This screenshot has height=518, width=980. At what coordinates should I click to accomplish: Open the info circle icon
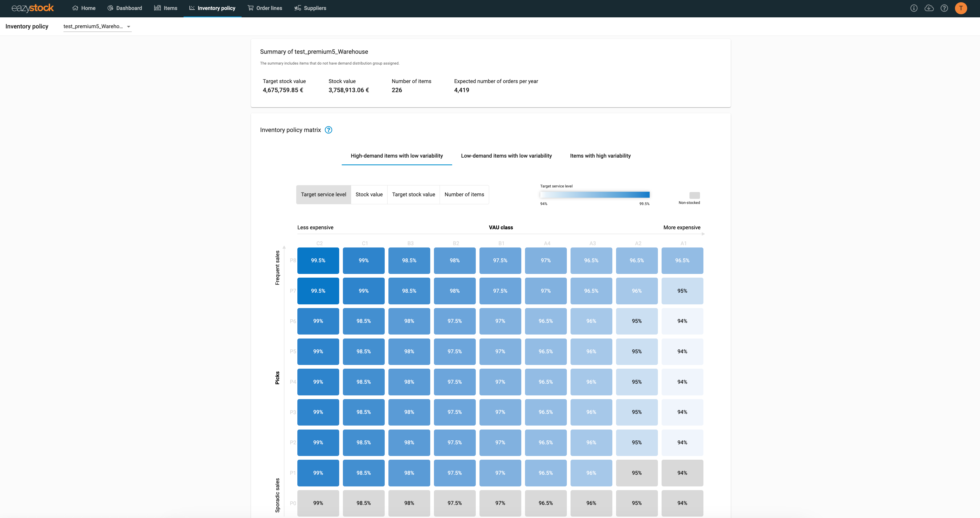pyautogui.click(x=914, y=8)
